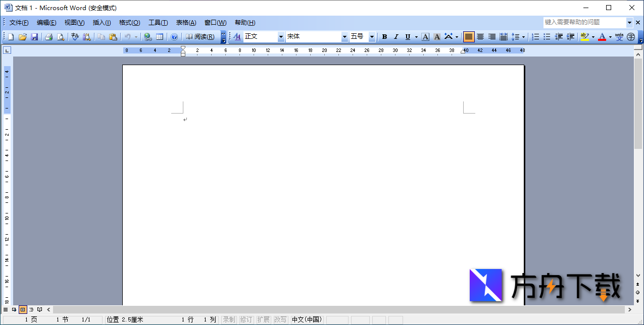Paste from the clipboard

pyautogui.click(x=114, y=36)
